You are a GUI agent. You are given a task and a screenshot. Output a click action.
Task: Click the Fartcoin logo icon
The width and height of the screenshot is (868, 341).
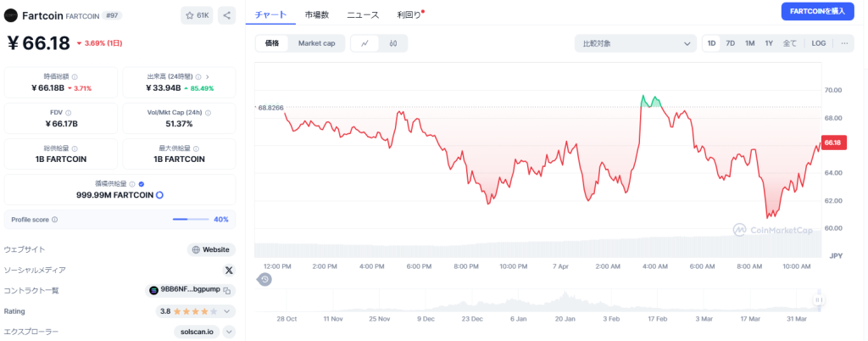coord(10,15)
